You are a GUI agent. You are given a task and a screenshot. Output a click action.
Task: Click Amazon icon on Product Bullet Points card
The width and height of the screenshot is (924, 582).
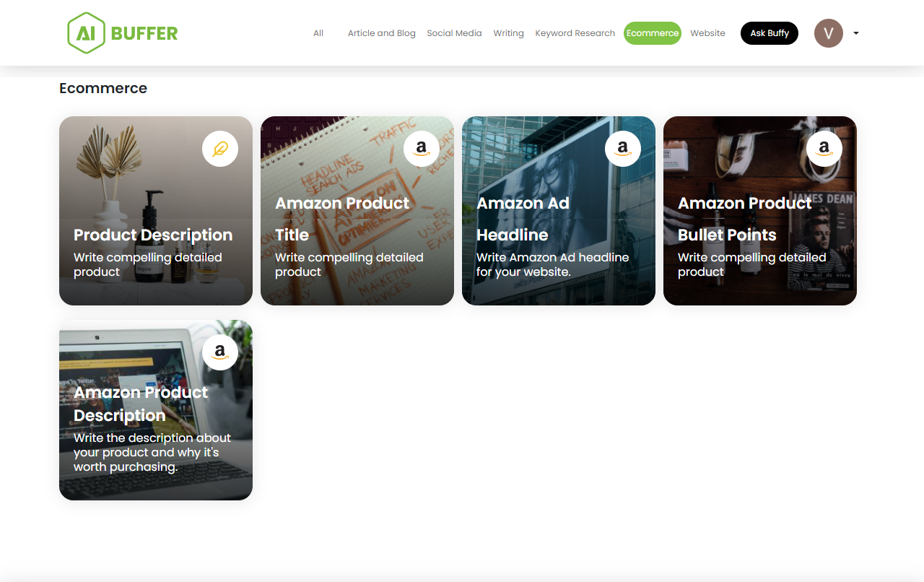tap(824, 149)
